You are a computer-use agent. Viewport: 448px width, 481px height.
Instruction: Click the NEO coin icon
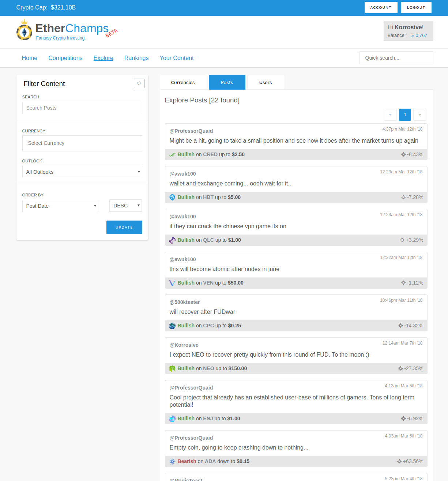coord(172,369)
